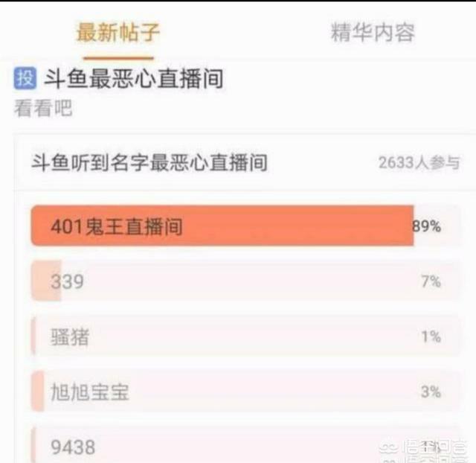Screen dimensions: 476x463
Task: Tap the 1% result for 骚猪
Action: point(431,336)
